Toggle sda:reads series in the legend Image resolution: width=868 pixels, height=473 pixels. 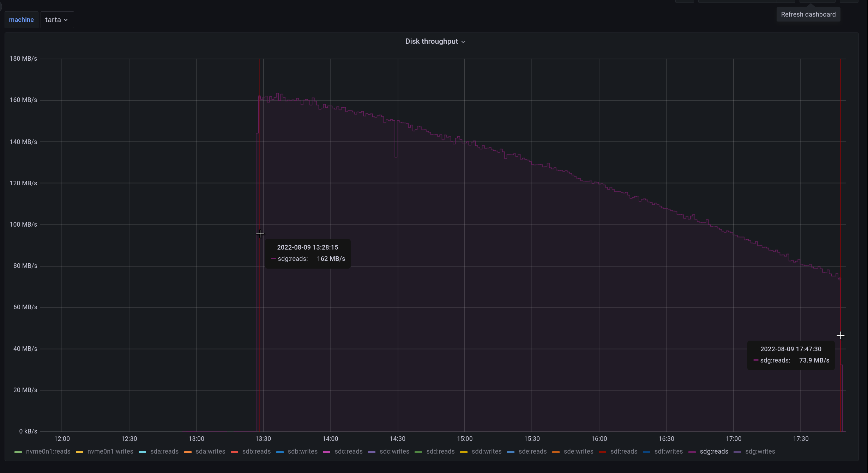pos(164,451)
